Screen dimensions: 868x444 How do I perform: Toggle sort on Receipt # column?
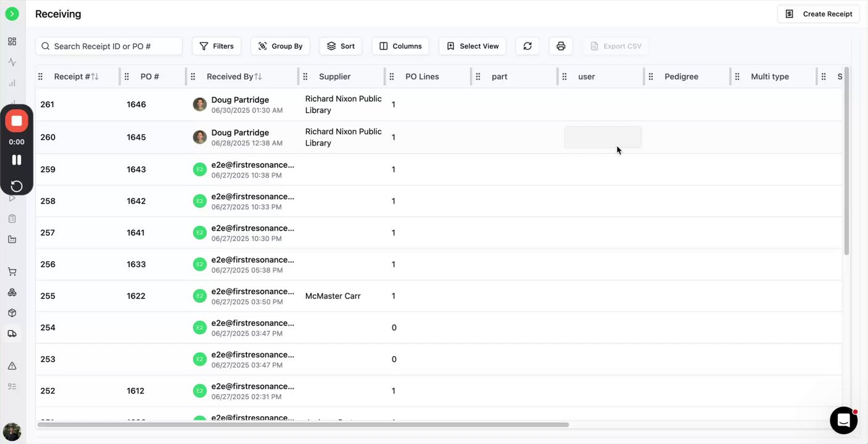95,76
